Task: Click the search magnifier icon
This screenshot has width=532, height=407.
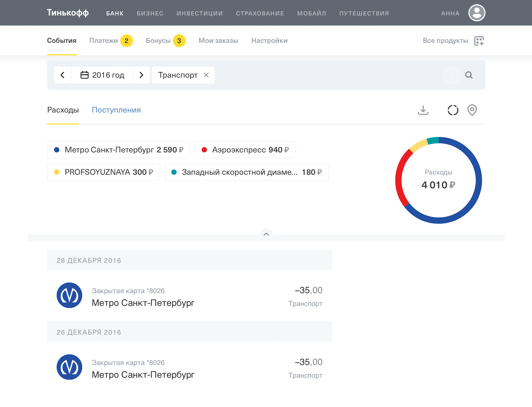Action: pyautogui.click(x=469, y=75)
